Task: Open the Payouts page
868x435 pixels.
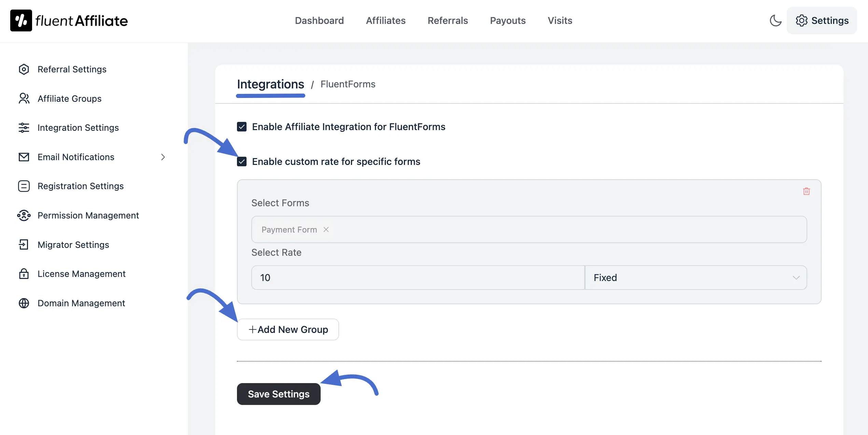Action: click(508, 20)
